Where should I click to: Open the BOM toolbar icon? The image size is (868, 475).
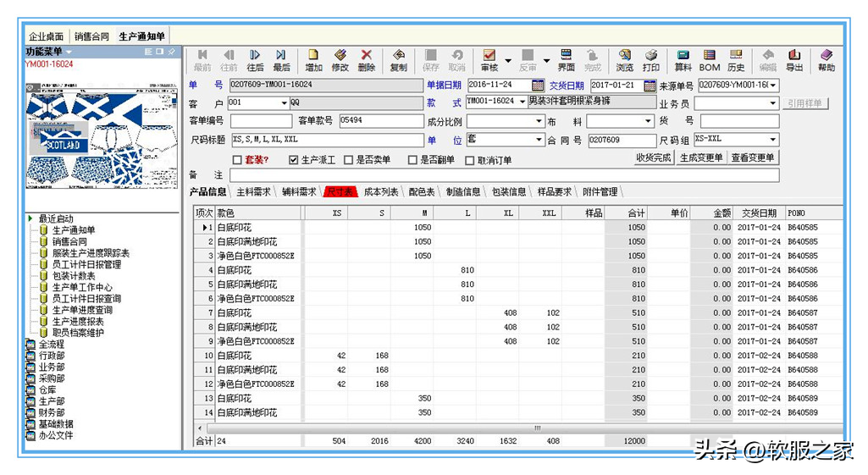[710, 60]
